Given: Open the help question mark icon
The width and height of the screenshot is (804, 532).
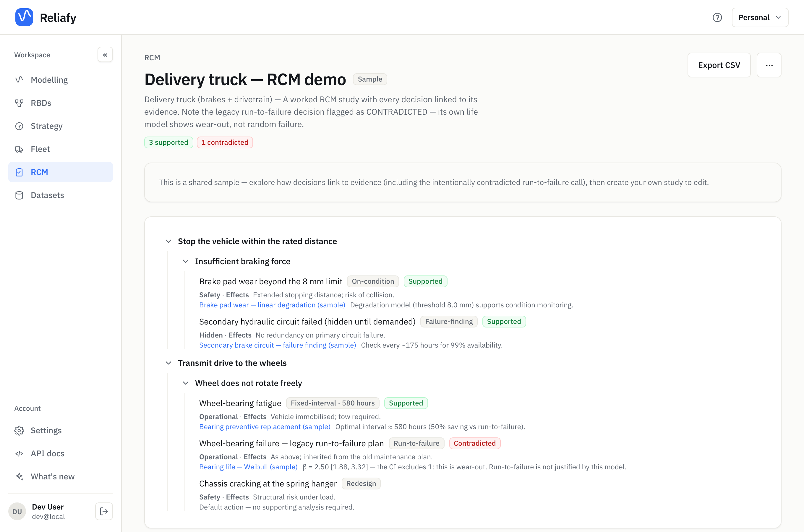Looking at the screenshot, I should 717,17.
